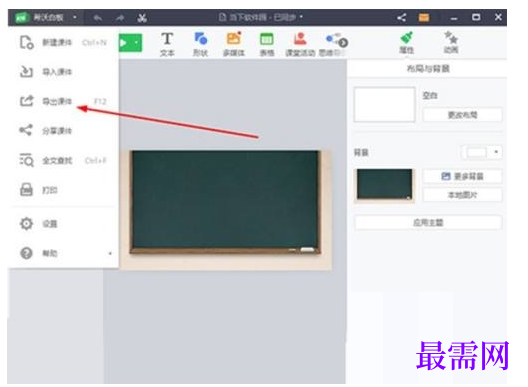Select the 形状 shapes tool

point(200,44)
